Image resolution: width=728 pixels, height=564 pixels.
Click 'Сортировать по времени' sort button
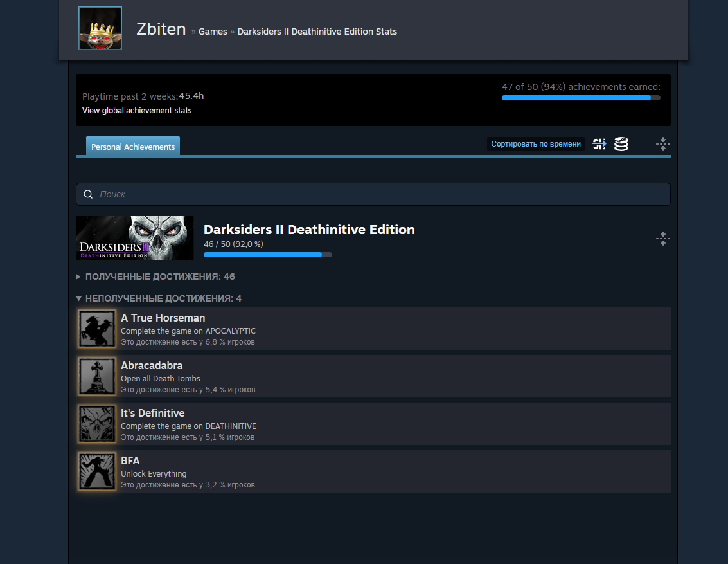536,144
